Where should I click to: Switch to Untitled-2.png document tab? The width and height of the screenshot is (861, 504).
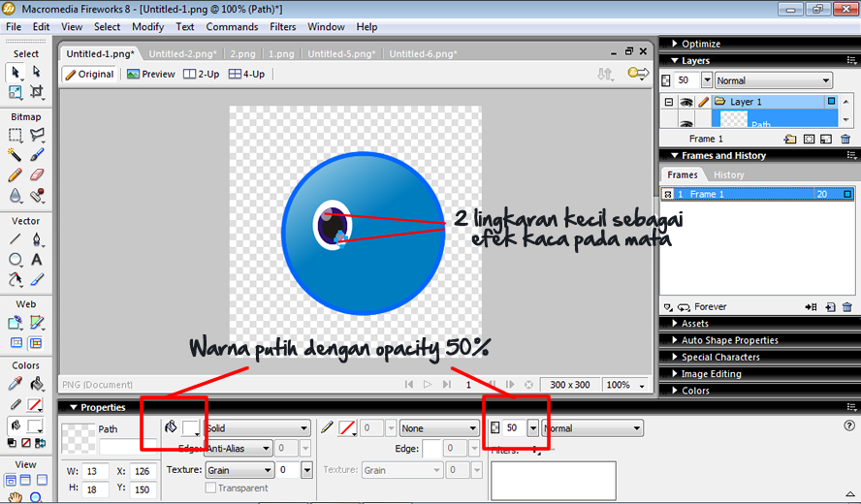point(183,54)
